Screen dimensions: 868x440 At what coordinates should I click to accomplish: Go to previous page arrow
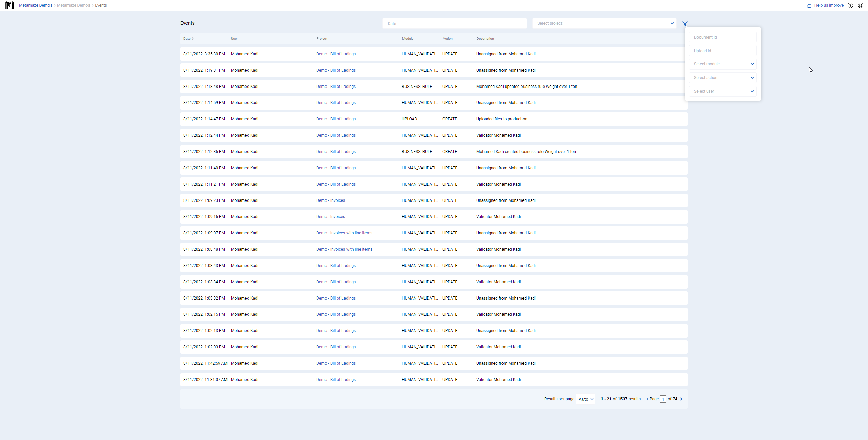(x=647, y=399)
